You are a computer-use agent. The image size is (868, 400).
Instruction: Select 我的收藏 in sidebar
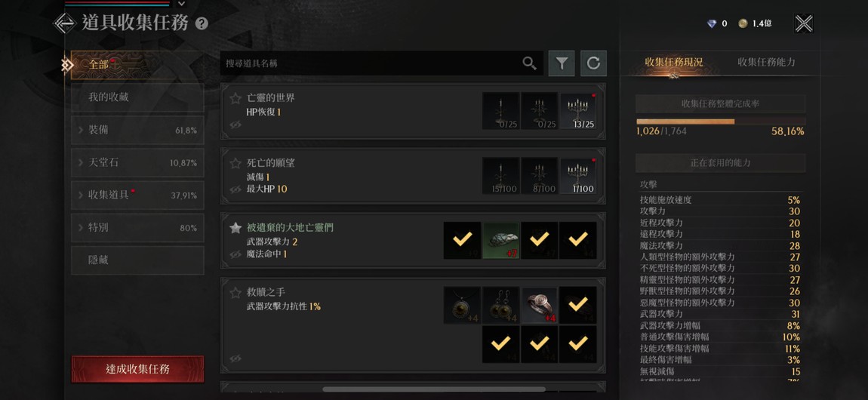click(137, 97)
